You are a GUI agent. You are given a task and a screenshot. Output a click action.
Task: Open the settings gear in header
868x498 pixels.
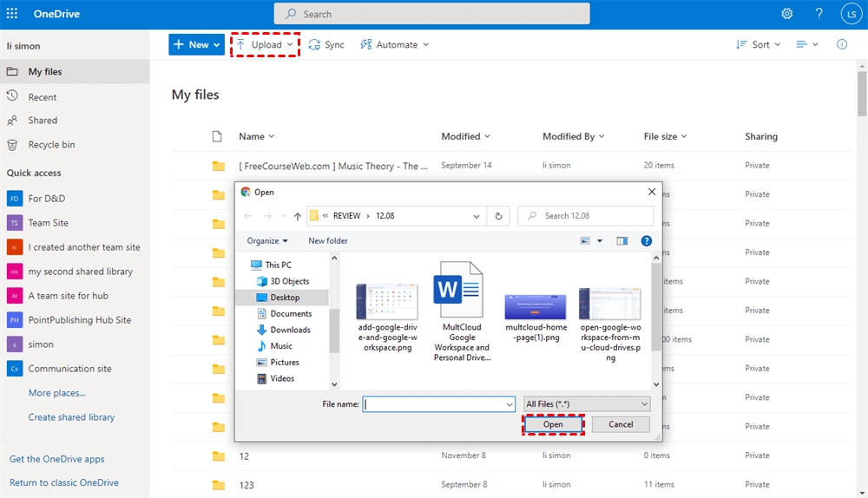787,14
